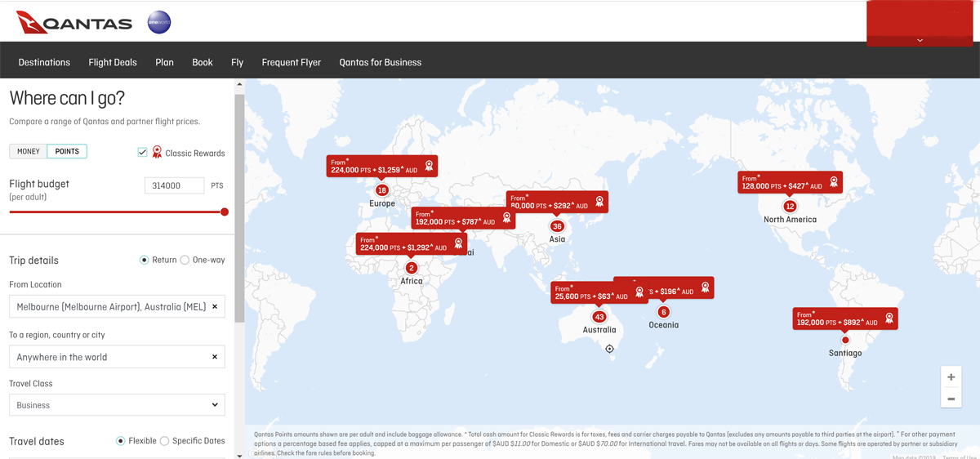980x459 pixels.
Task: Open Australia fare 25,600 PTS + $63
Action: tap(599, 292)
